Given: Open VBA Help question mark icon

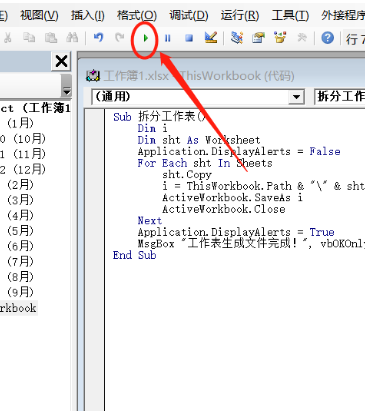Looking at the screenshot, I should 327,38.
